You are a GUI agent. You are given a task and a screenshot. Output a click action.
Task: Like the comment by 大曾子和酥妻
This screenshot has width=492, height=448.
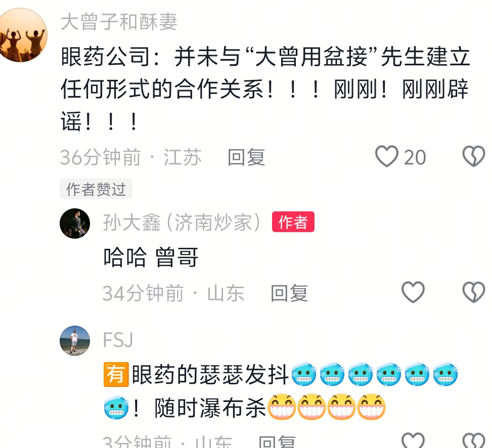coord(387,156)
